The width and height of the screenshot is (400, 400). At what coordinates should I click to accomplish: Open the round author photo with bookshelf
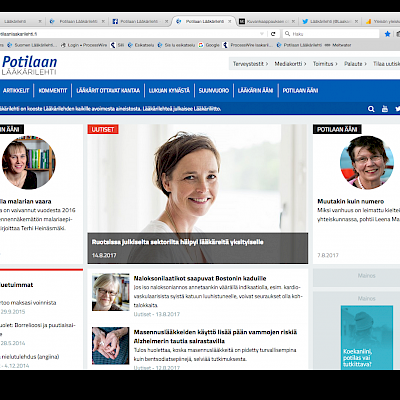29,162
